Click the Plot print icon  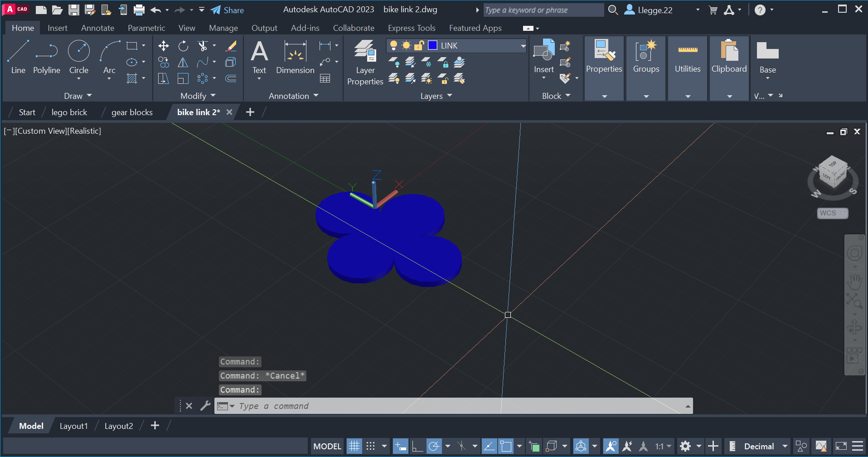tap(139, 10)
